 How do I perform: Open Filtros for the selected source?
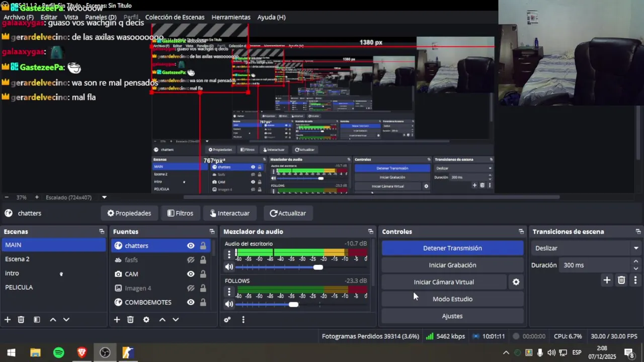180,213
